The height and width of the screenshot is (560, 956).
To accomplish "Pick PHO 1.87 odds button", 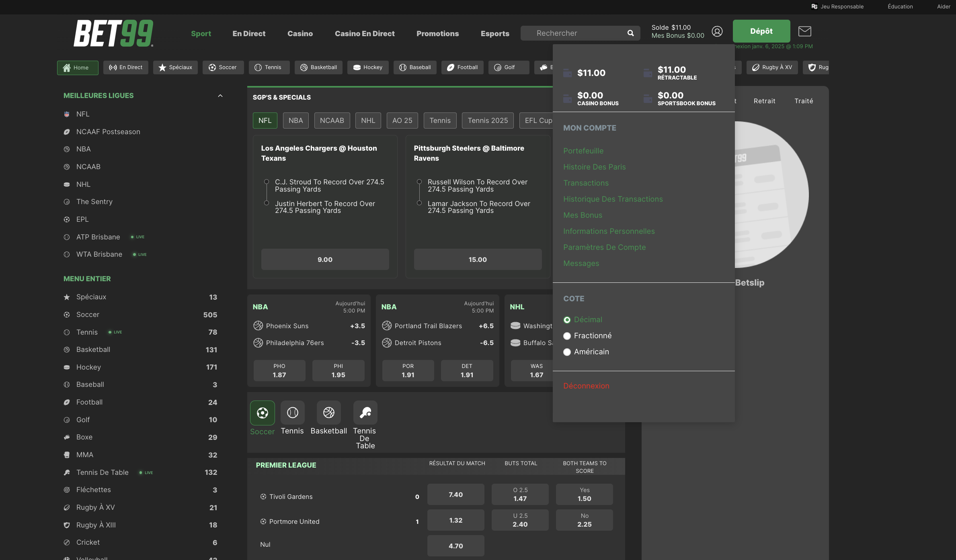I will pos(279,370).
